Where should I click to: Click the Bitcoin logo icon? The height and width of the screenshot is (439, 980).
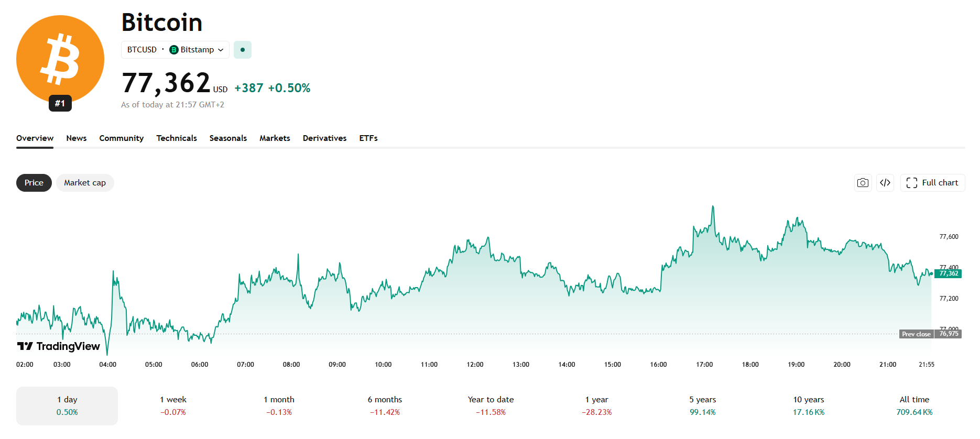click(x=60, y=59)
